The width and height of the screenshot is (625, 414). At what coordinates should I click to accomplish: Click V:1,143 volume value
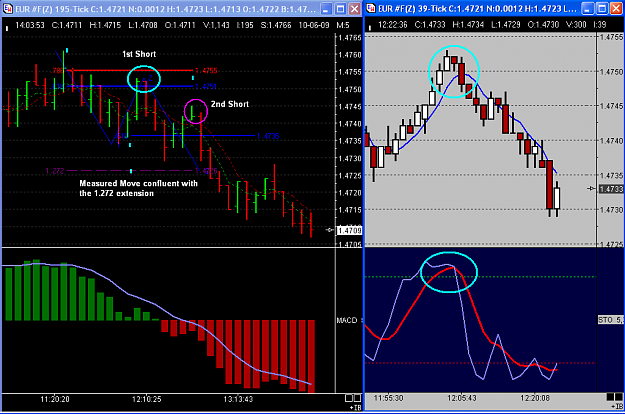[x=216, y=26]
